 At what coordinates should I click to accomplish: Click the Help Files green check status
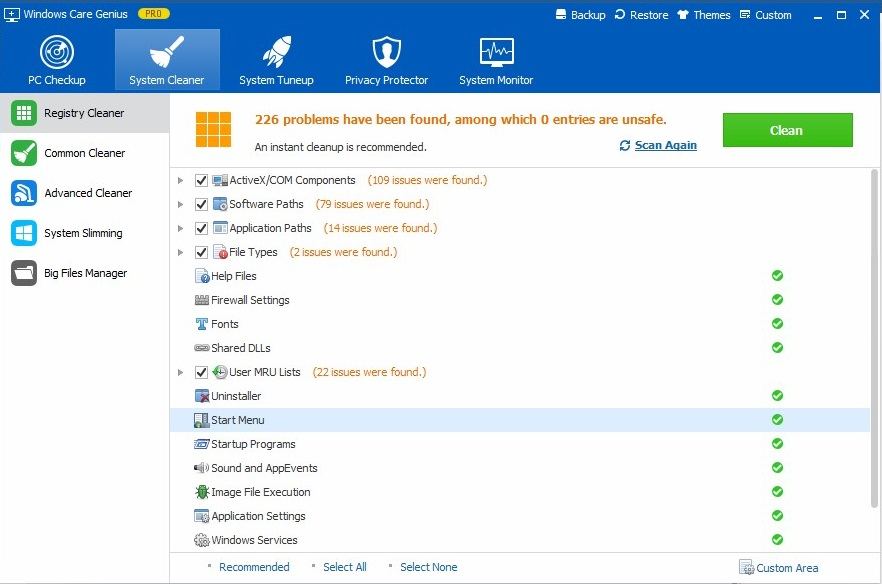(x=777, y=276)
